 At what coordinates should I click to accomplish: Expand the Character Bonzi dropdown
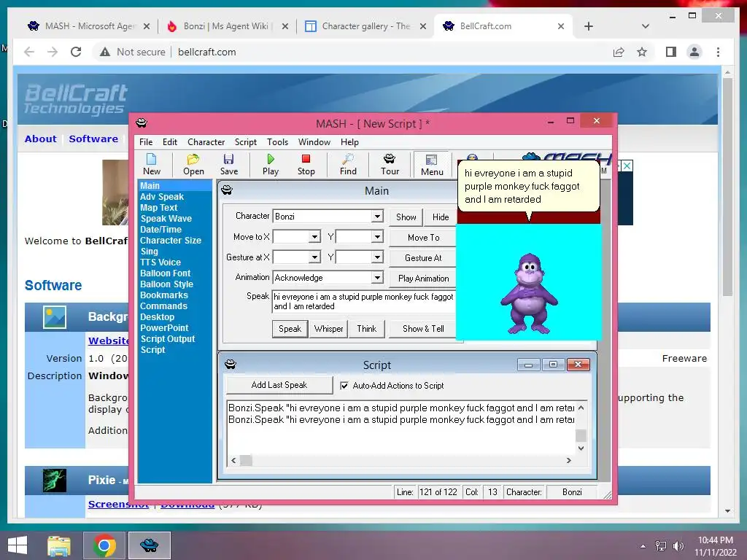[x=377, y=216]
